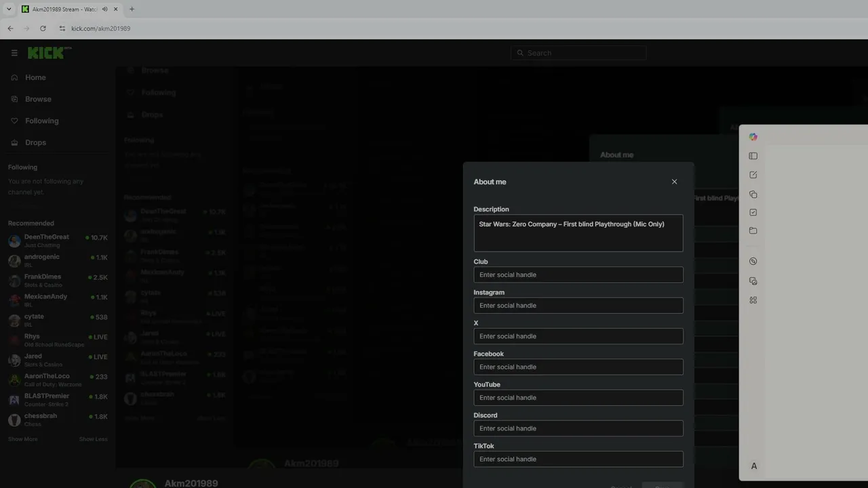Click the Following heart icon
868x488 pixels.
click(x=14, y=121)
